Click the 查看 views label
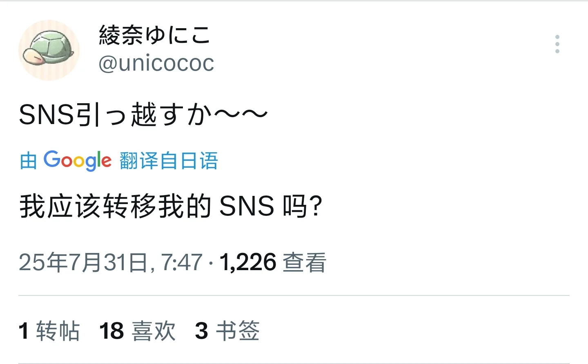Screen dimensions: 588x364 305,262
